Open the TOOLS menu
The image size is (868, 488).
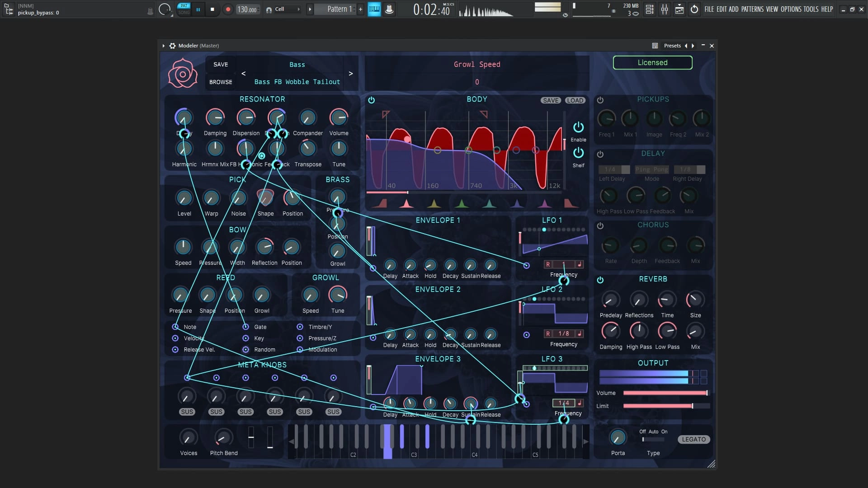(811, 9)
